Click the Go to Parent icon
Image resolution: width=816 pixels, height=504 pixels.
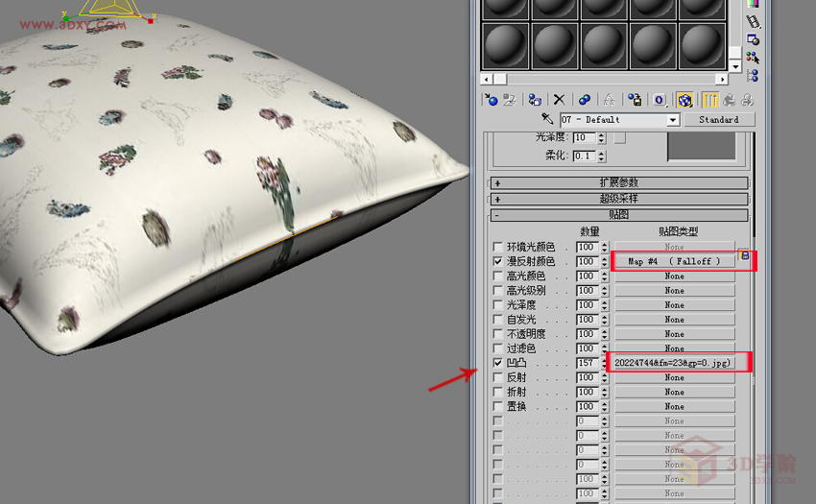click(729, 100)
